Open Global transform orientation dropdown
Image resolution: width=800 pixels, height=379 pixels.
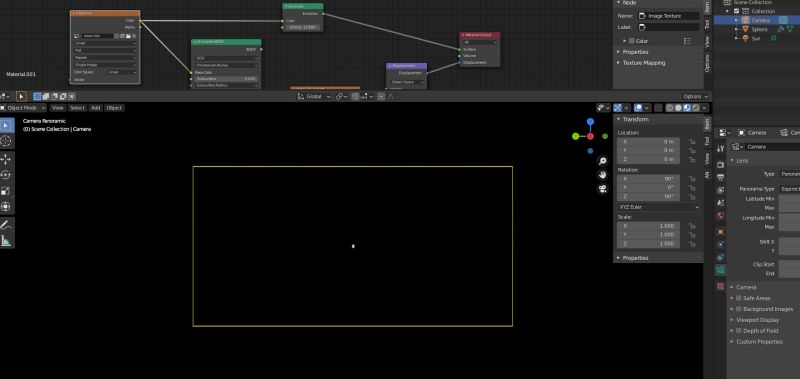click(x=314, y=96)
